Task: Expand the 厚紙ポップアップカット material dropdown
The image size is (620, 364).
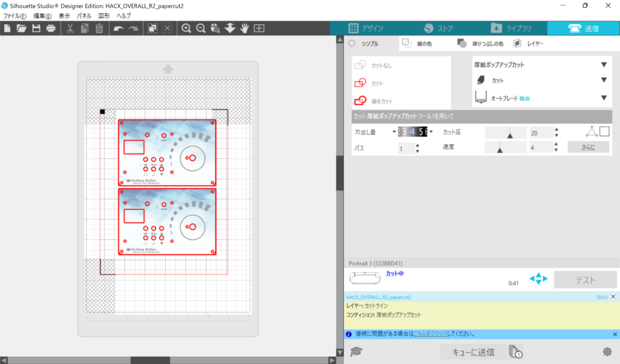Action: tap(603, 65)
